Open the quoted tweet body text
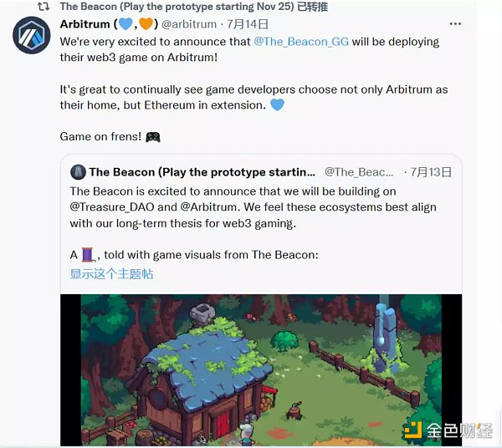The width and height of the screenshot is (502, 448). 253,207
